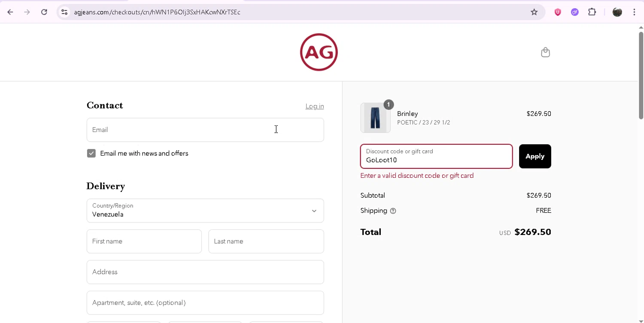Click the Log in link

315,106
